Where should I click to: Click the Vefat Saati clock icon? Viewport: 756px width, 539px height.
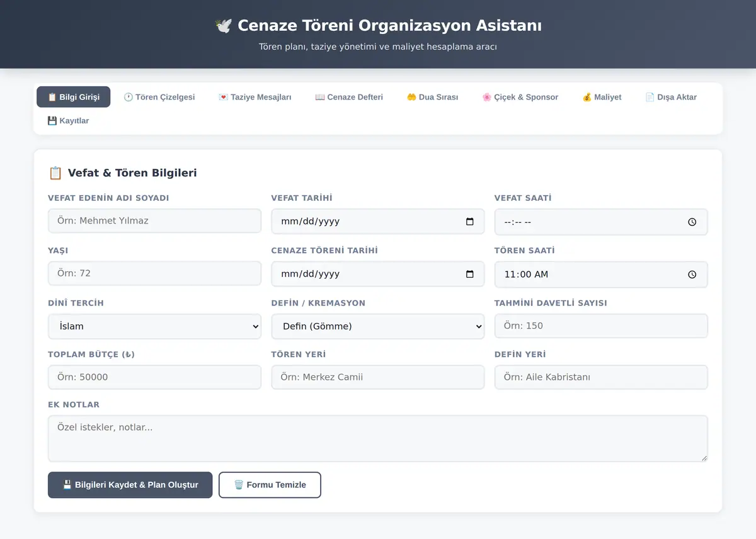click(x=692, y=222)
